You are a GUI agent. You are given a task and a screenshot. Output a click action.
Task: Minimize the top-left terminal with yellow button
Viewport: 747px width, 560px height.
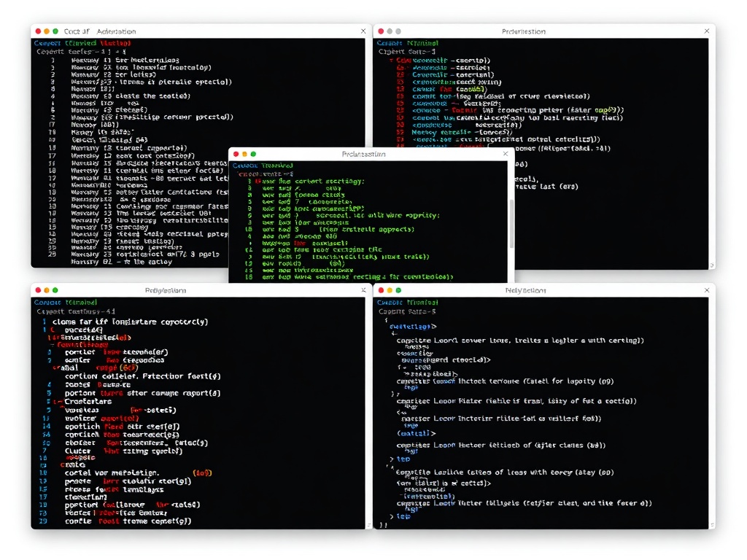[x=47, y=31]
